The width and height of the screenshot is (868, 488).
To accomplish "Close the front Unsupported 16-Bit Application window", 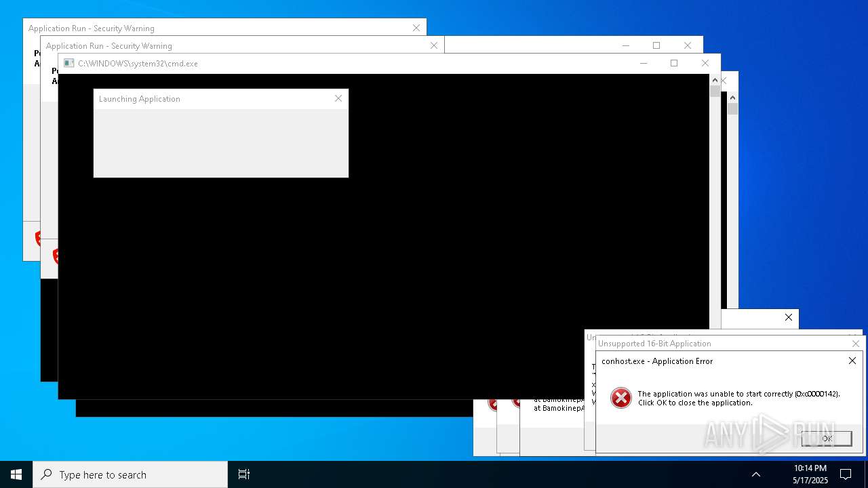I will [856, 344].
